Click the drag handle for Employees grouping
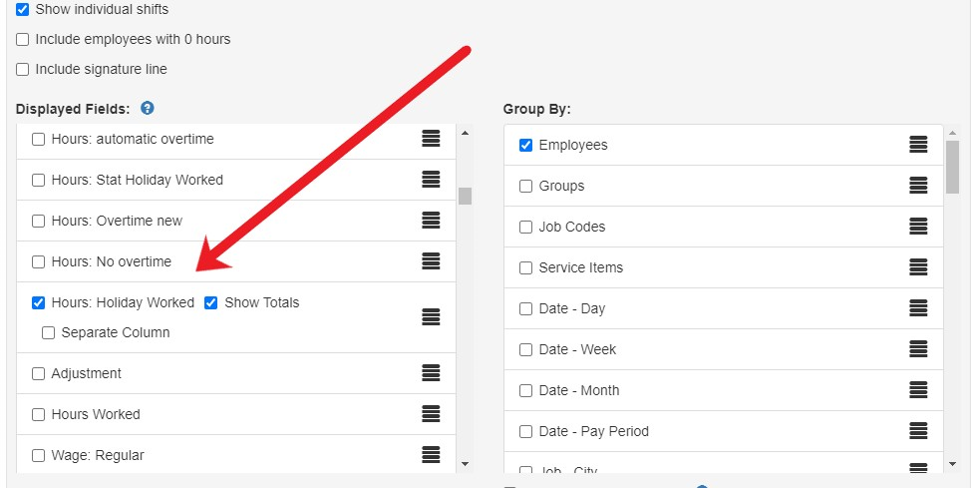 (x=918, y=145)
